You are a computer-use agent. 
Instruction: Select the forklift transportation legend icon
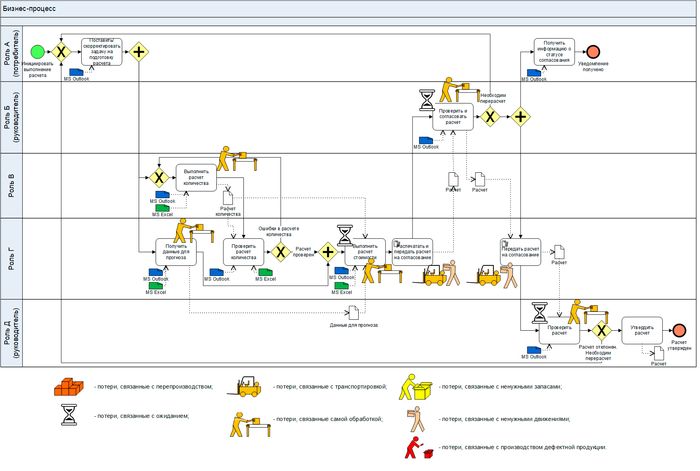click(249, 385)
